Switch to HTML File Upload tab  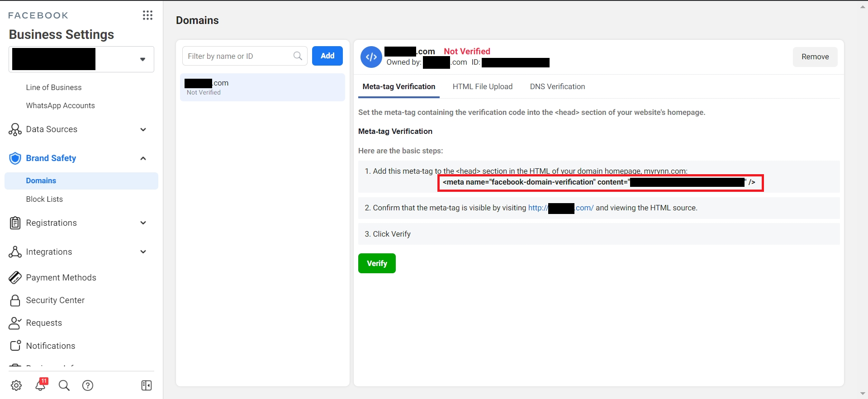point(483,87)
